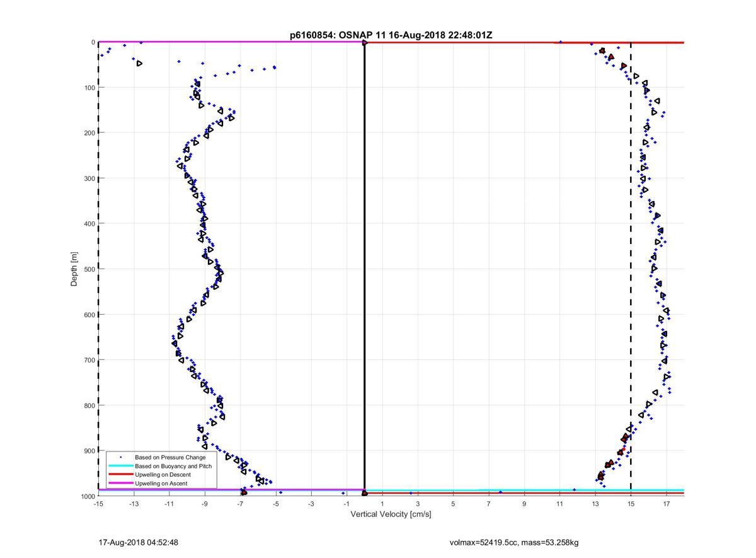Click the depth tick label 900
Image resolution: width=756 pixels, height=558 pixels.
(x=89, y=451)
